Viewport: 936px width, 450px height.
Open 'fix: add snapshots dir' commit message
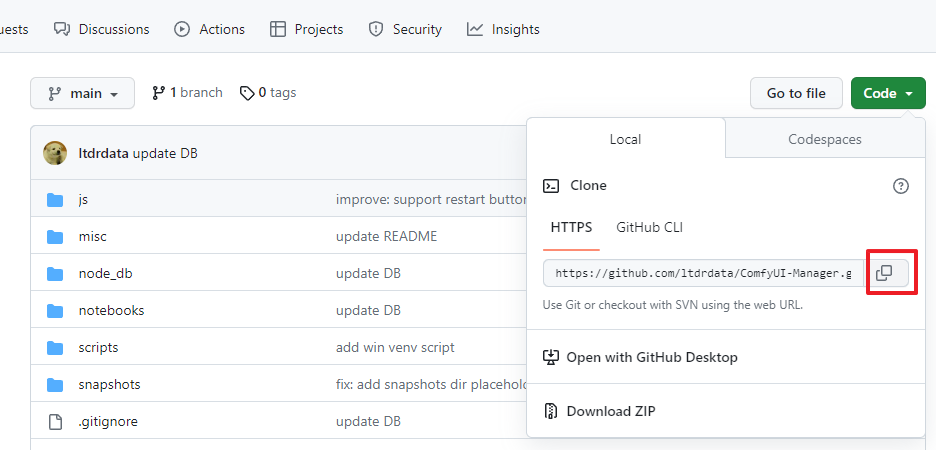(x=431, y=385)
